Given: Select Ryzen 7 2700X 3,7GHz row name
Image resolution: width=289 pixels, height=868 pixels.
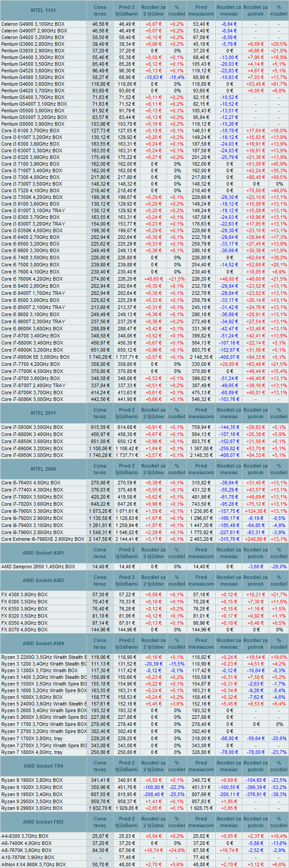Looking at the screenshot, I should pos(44,745).
